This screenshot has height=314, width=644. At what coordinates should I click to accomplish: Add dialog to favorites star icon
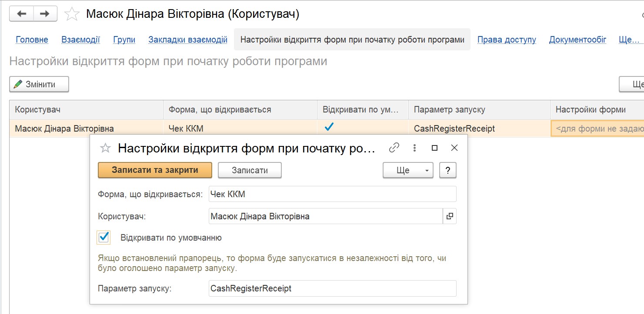[x=105, y=148]
